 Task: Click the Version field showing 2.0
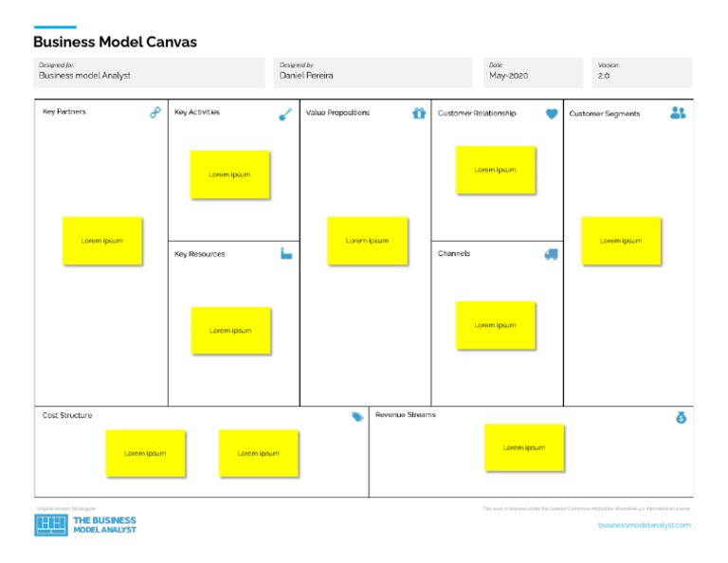coord(643,72)
